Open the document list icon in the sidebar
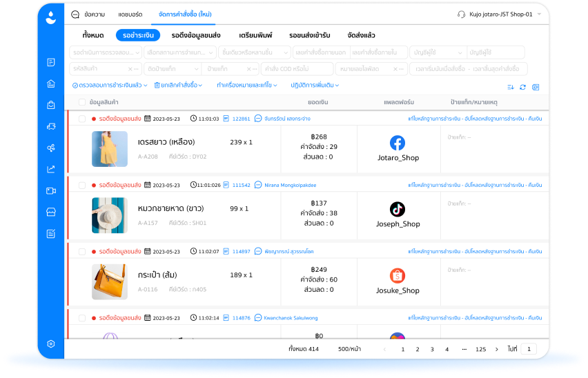The width and height of the screenshot is (588, 378). (51, 62)
